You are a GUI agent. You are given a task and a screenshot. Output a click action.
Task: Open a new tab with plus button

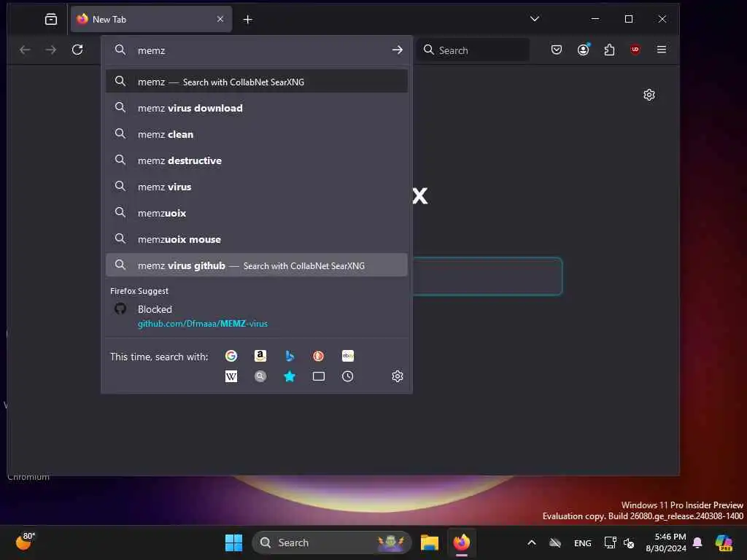248,20
